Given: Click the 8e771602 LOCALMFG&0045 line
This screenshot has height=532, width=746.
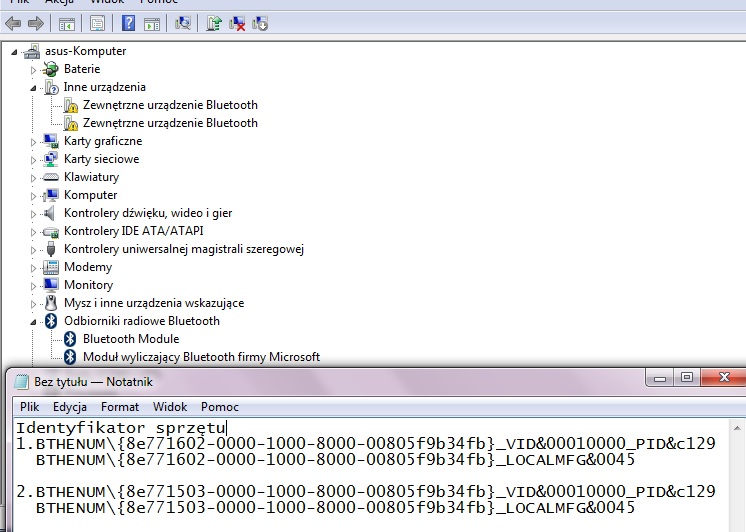Looking at the screenshot, I should [335, 460].
